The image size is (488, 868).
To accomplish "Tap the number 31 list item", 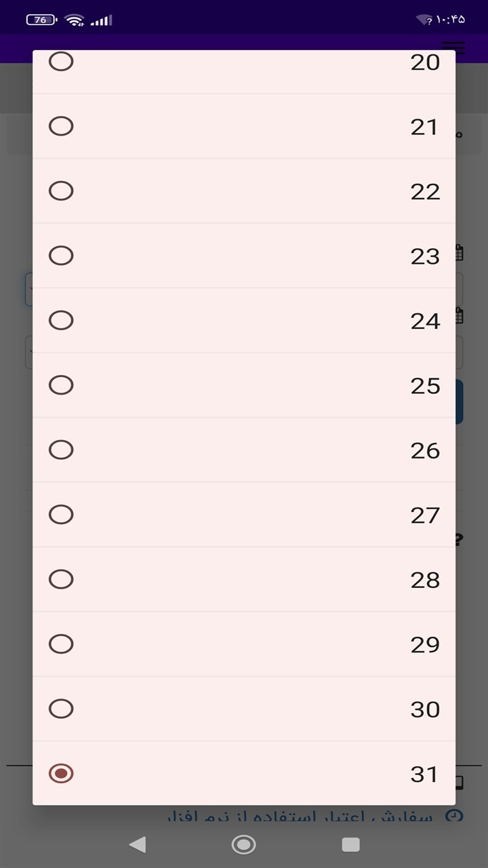I will (244, 773).
